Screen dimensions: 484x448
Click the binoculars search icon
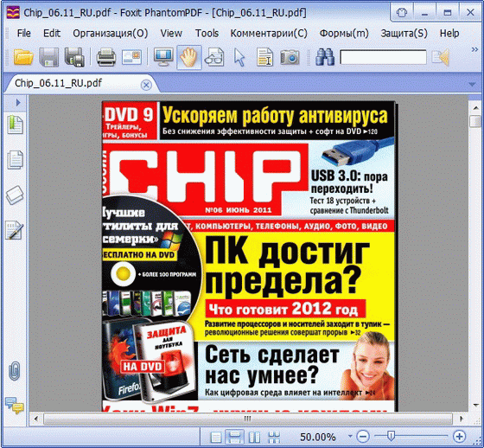[x=325, y=57]
